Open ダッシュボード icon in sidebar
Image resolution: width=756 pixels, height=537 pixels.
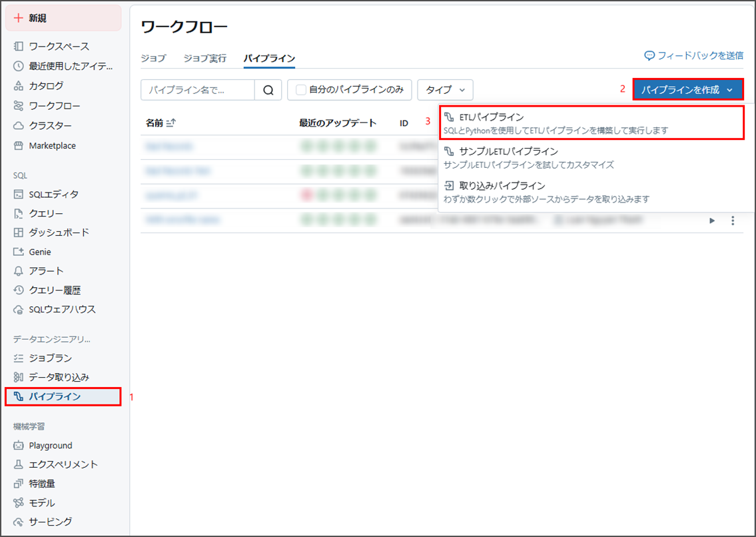coord(19,233)
